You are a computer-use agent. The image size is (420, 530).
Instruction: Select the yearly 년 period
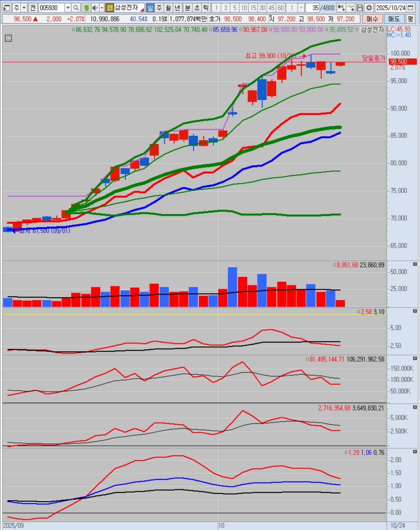point(177,8)
